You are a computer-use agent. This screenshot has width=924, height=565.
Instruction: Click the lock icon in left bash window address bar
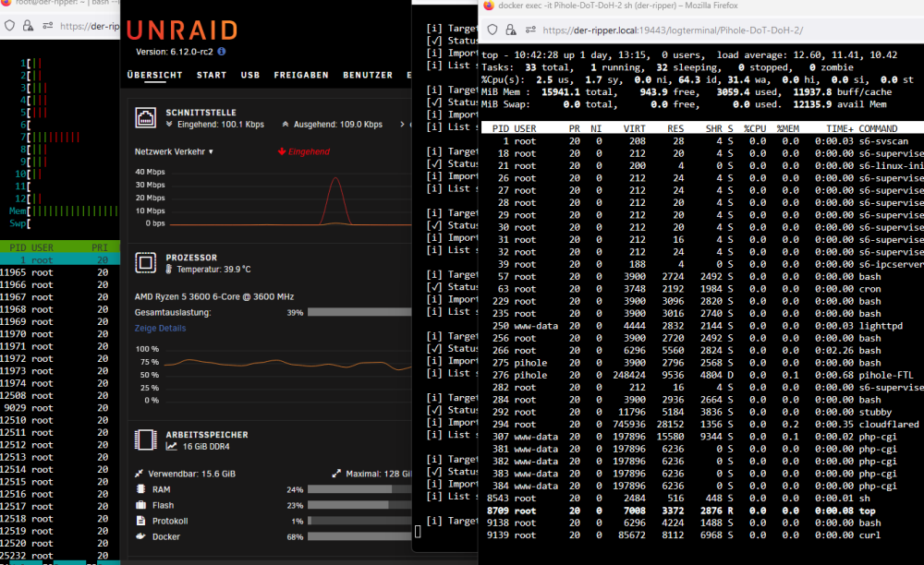point(28,26)
